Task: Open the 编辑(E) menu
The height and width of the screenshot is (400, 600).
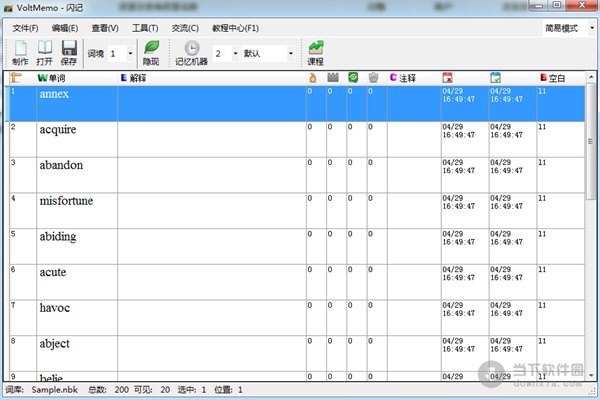Action: (x=65, y=28)
